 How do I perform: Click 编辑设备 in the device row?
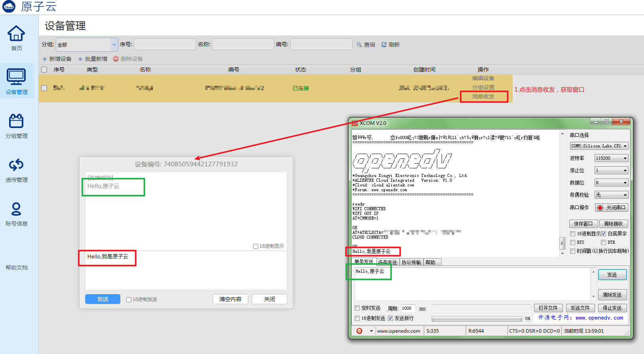[483, 78]
